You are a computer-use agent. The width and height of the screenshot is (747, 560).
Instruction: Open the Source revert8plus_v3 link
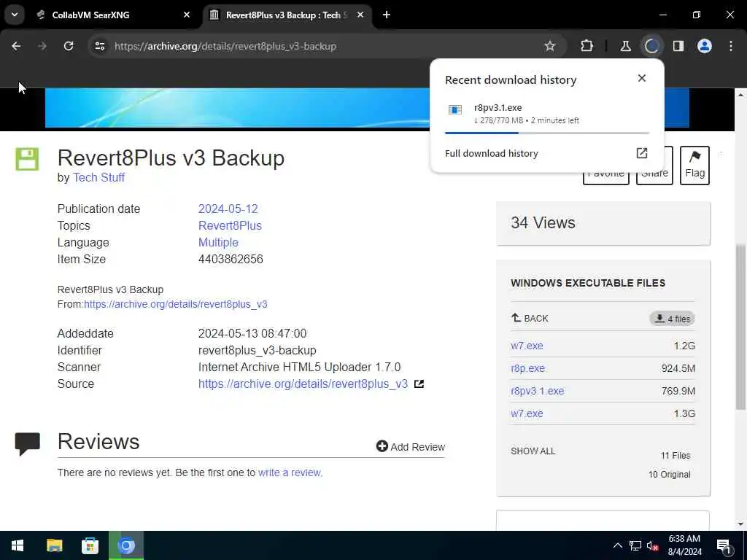click(303, 384)
